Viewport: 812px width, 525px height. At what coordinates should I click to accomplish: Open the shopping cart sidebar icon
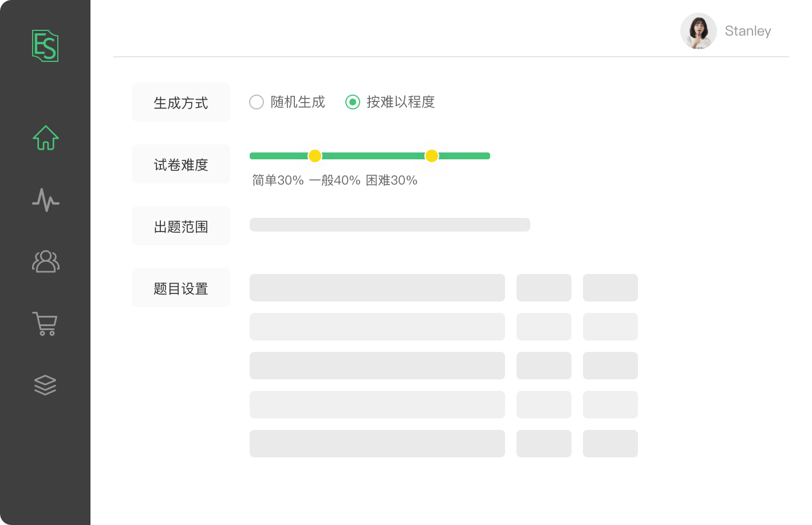pyautogui.click(x=45, y=324)
